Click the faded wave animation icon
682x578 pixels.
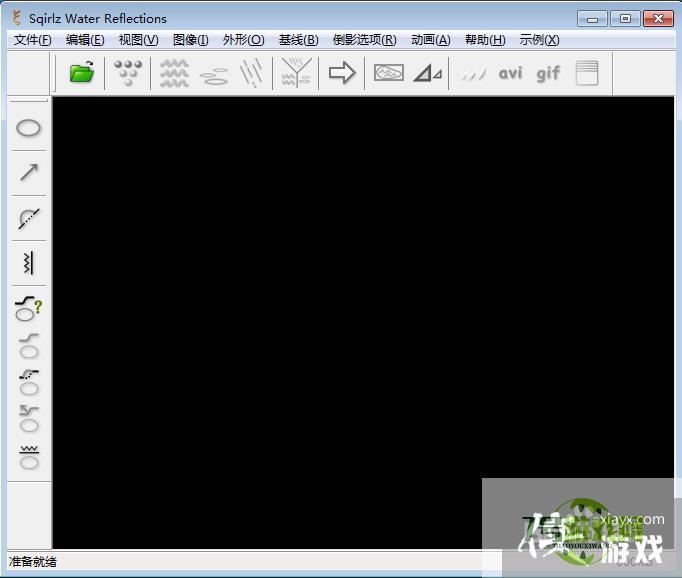(474, 75)
